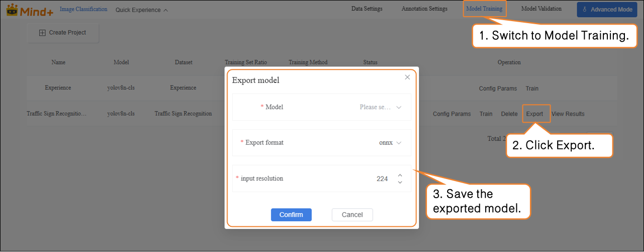Increase input resolution with up arrow
Screen dimensions: 644x252
400,175
